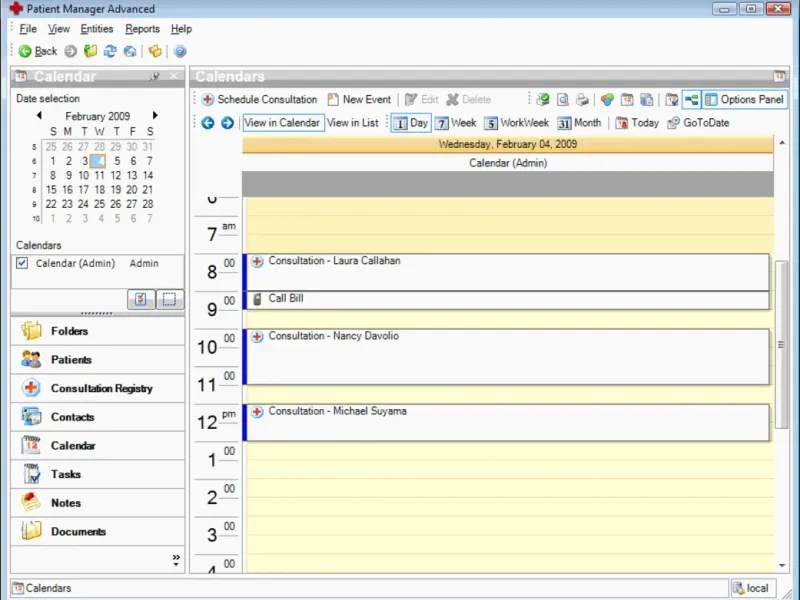The width and height of the screenshot is (800, 600).
Task: Switch to Month view
Action: tap(579, 123)
